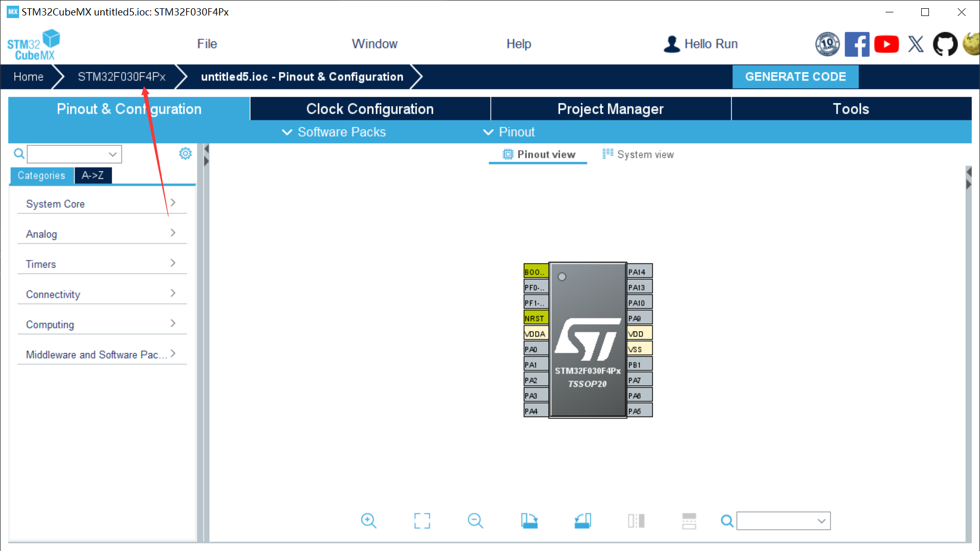Viewport: 980px width, 551px height.
Task: Select the Pinout & Configuration tab
Action: [x=129, y=109]
